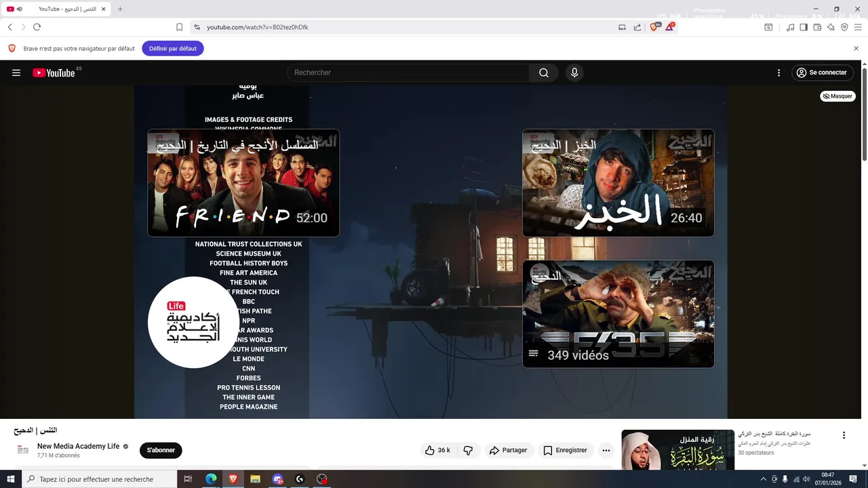Subscribe with the S'abonner button
Screen dimensions: 868x488
tap(161, 450)
